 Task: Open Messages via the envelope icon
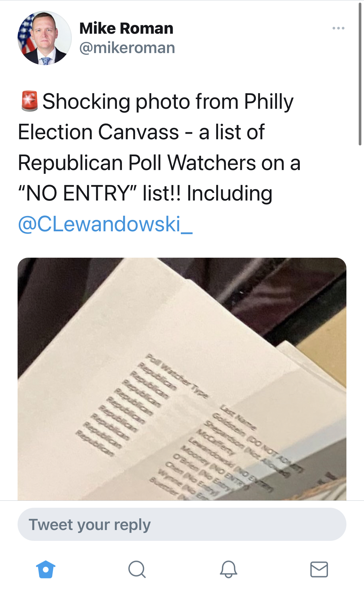coord(319,569)
